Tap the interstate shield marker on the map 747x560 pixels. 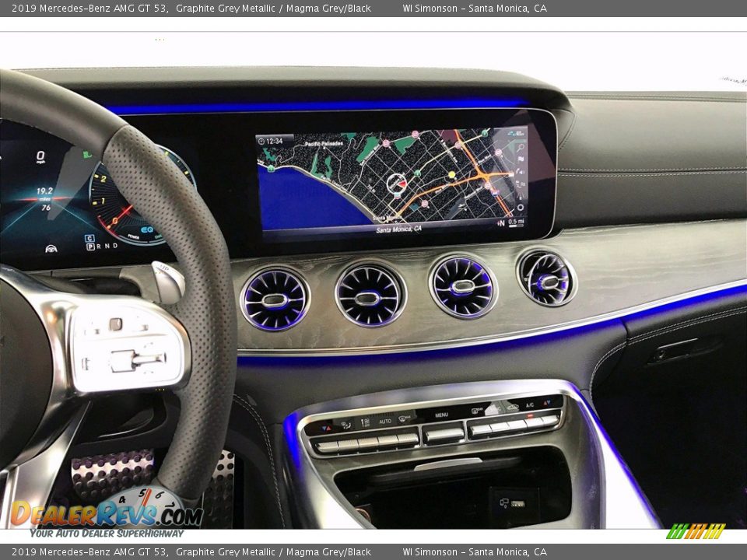click(495, 193)
